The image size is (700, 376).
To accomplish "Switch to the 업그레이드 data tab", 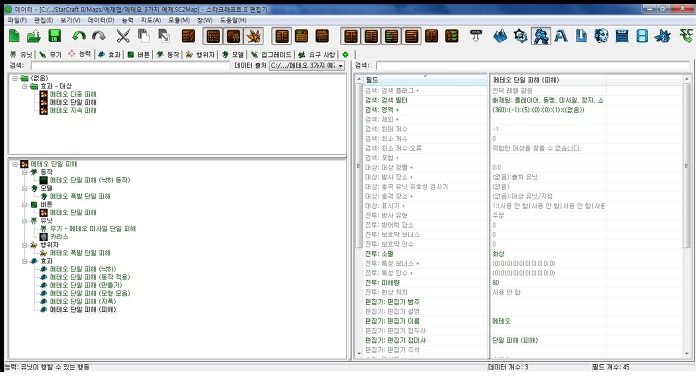I will tap(271, 54).
